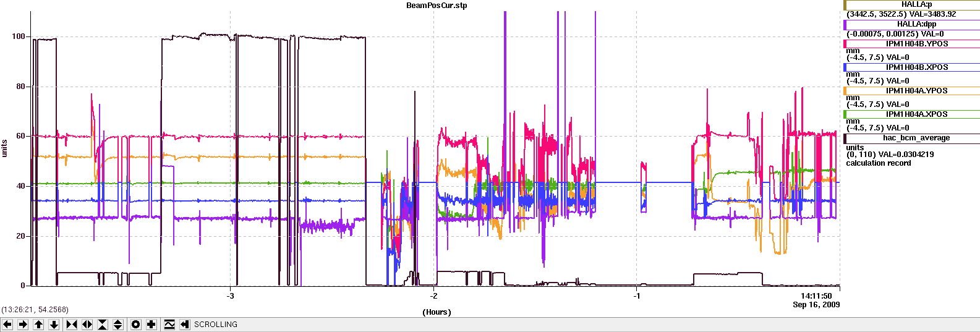The width and height of the screenshot is (980, 332).
Task: Click the pink swatch beside IPM1H04B.YPOS
Action: pyautogui.click(x=846, y=44)
